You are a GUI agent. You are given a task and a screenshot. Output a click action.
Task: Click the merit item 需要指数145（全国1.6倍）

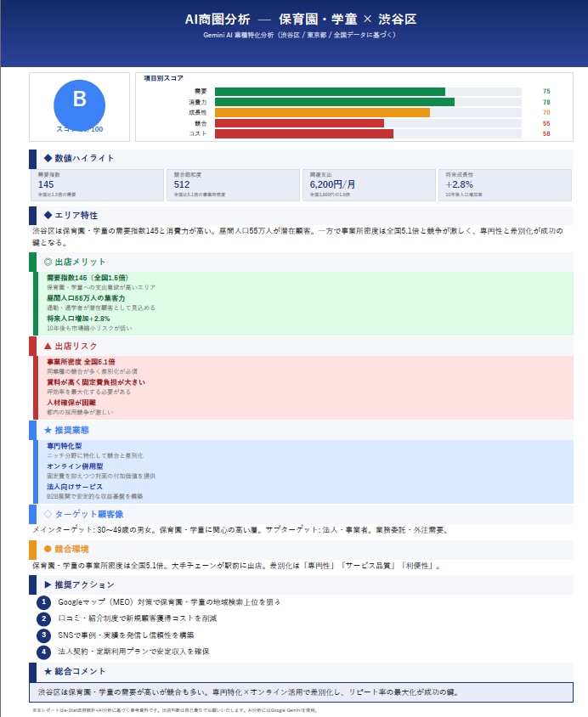click(88, 278)
